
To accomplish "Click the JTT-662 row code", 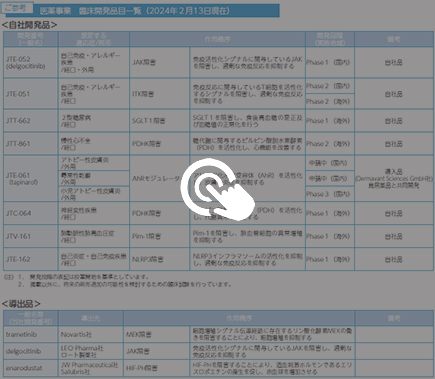I will pyautogui.click(x=31, y=121).
